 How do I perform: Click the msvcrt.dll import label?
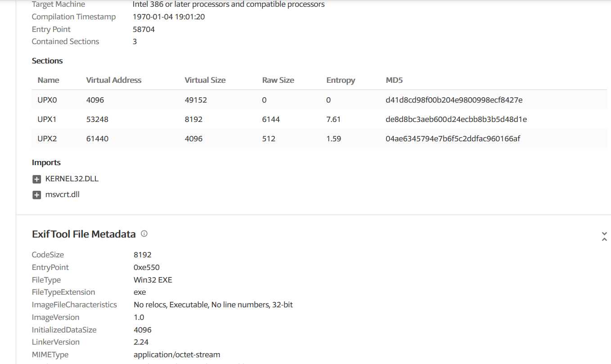coord(63,195)
